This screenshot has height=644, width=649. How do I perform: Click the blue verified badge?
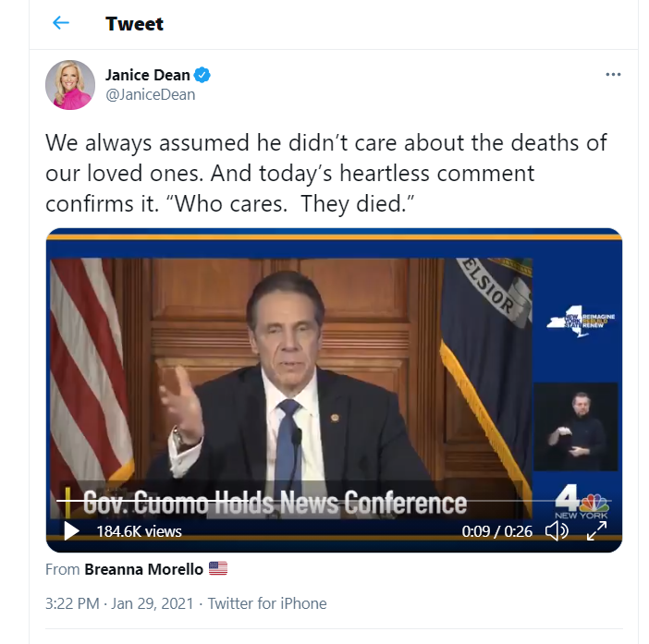202,75
